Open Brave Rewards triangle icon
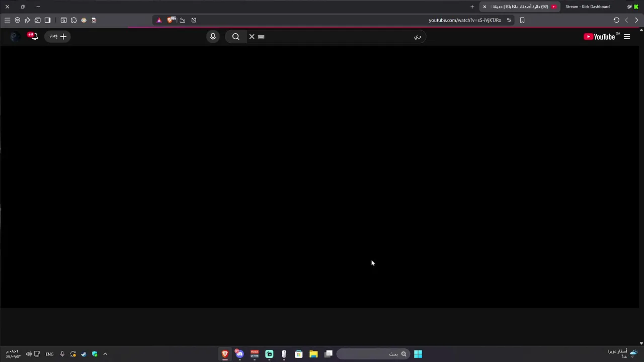This screenshot has width=644, height=362. pos(159,20)
